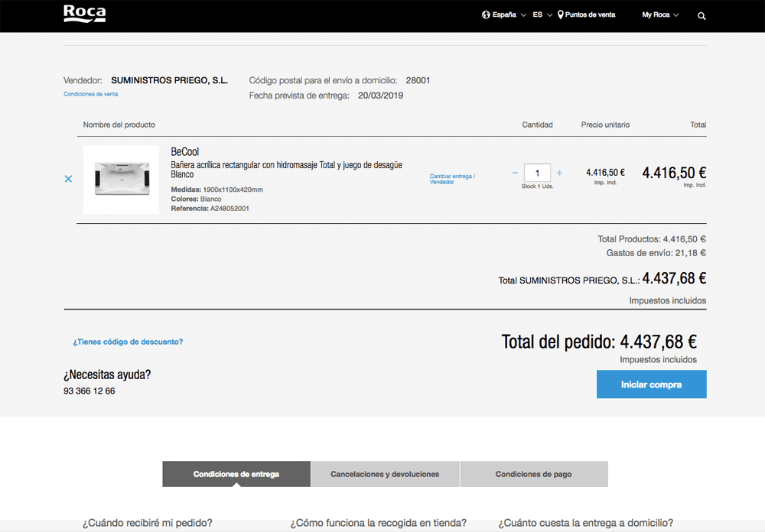The image size is (765, 532).
Task: Click the Roca logo
Action: (84, 14)
